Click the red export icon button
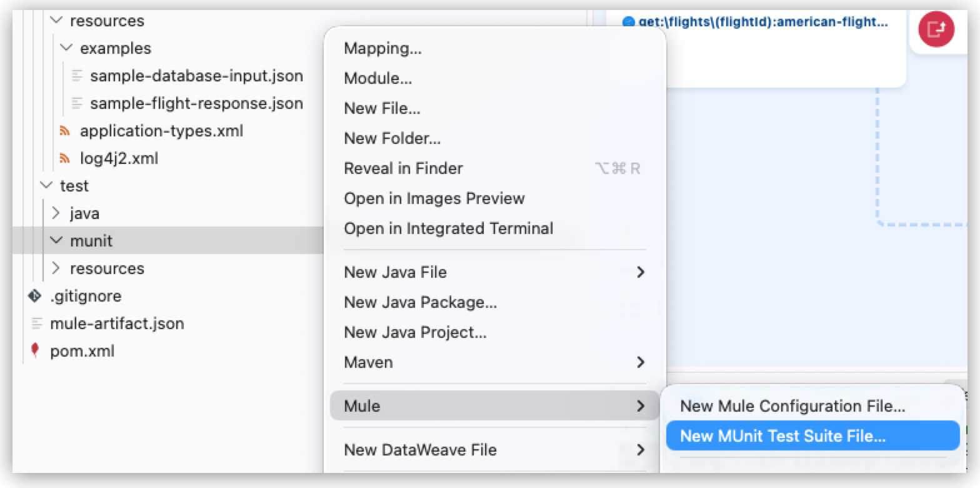 tap(936, 29)
